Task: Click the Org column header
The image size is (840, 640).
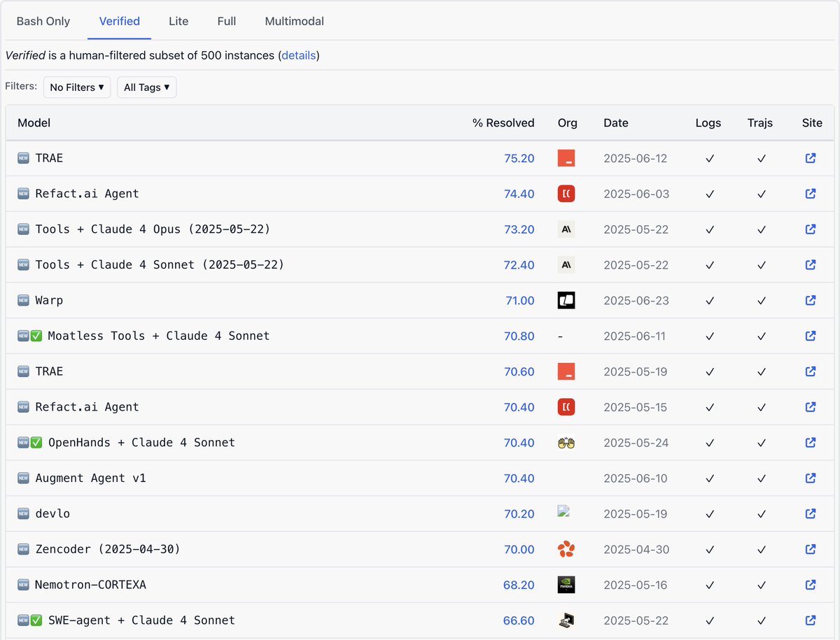Action: click(568, 123)
